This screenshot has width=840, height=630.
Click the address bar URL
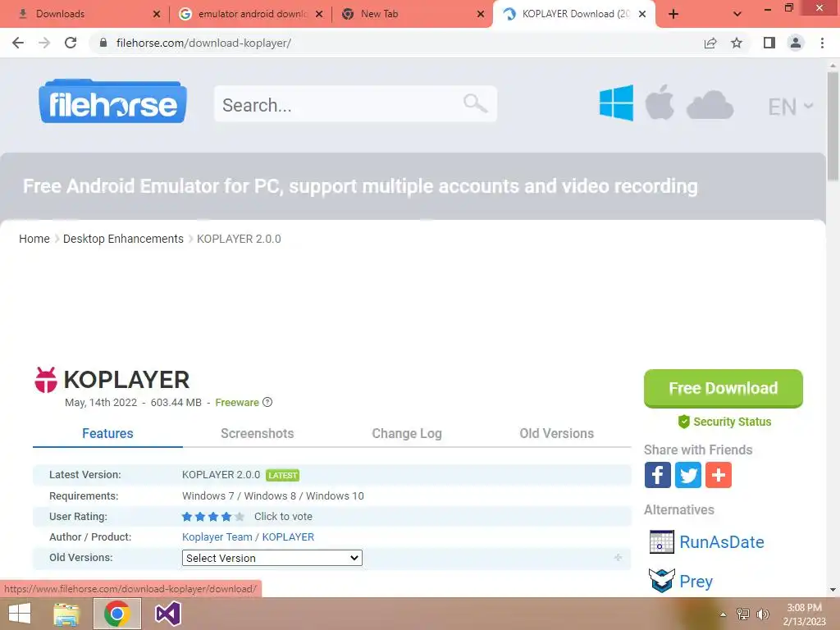coord(203,43)
